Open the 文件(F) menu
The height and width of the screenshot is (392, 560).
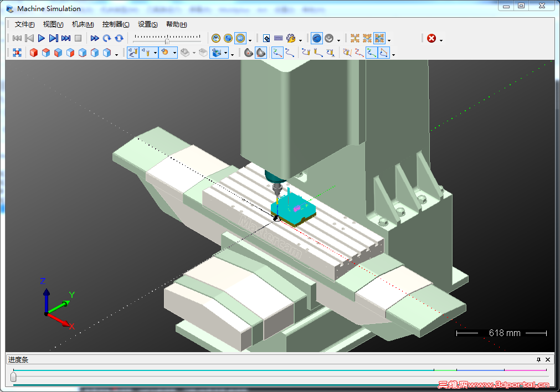click(24, 24)
